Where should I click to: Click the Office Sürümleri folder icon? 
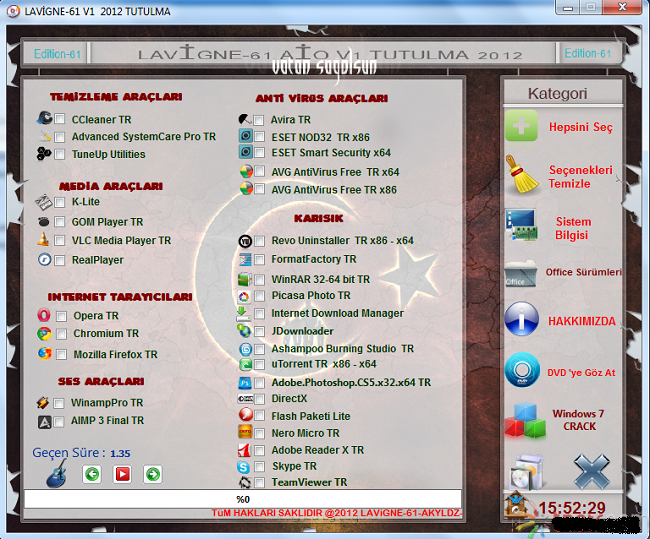[521, 273]
